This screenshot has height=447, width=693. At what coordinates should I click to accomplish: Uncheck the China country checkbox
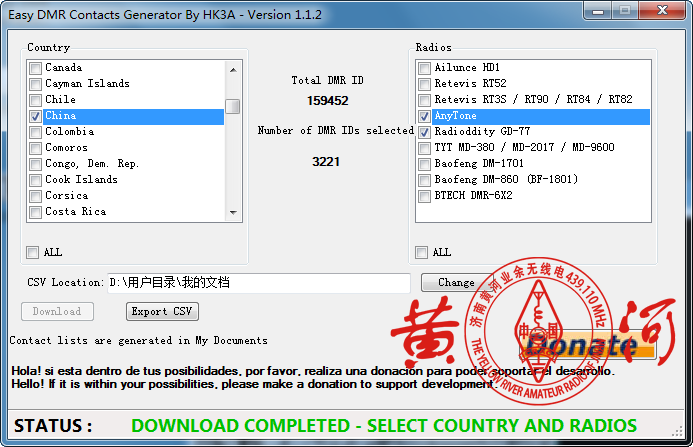click(35, 116)
